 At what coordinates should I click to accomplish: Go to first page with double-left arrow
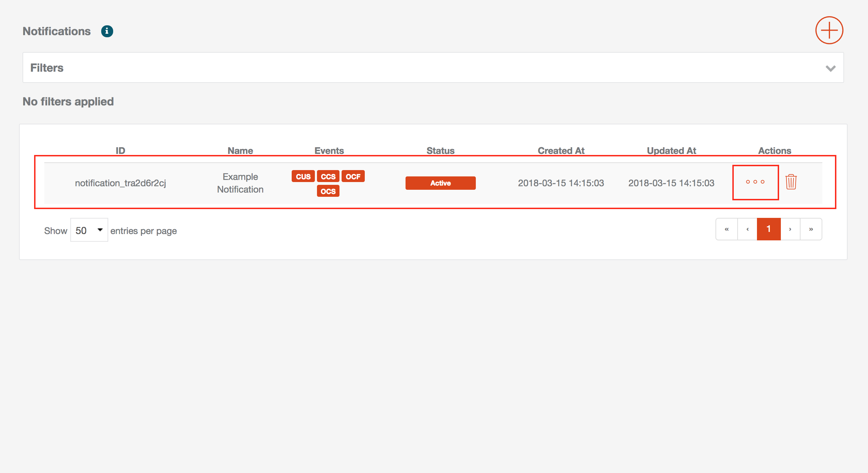pyautogui.click(x=727, y=229)
